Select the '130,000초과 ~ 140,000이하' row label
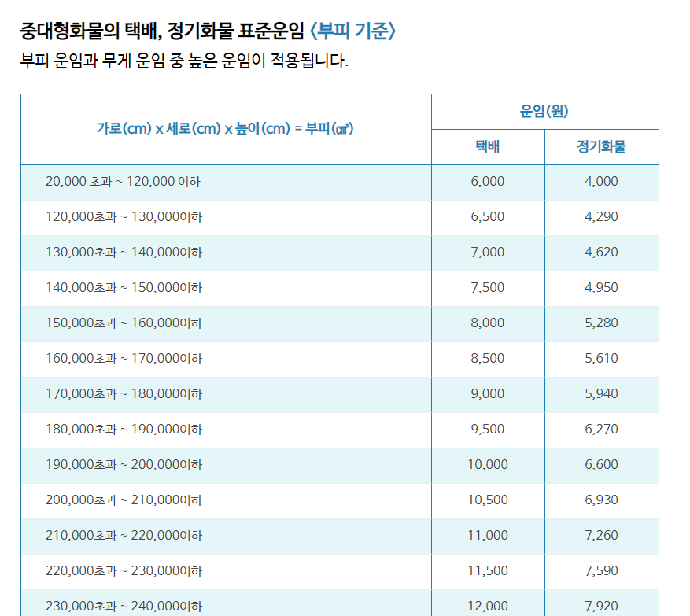The image size is (690, 616). 124,252
